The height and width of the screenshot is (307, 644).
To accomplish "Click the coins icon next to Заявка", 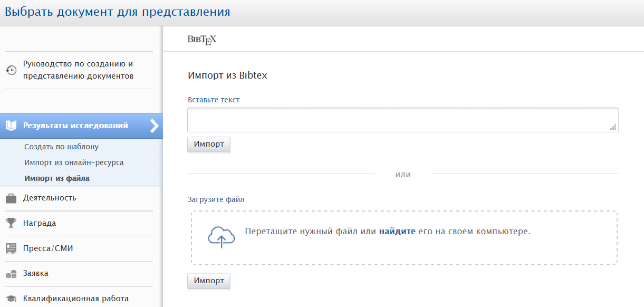I will (x=11, y=274).
